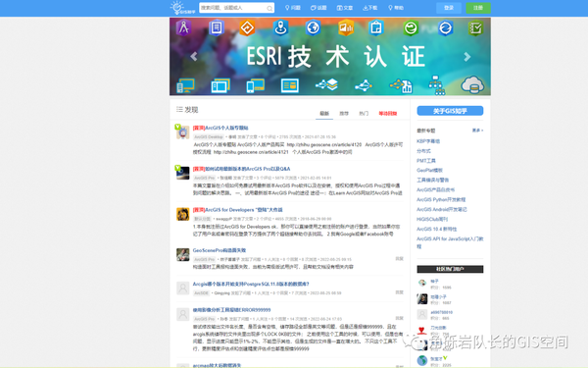
Task: Switch to the 热门 tab
Action: [x=364, y=114]
